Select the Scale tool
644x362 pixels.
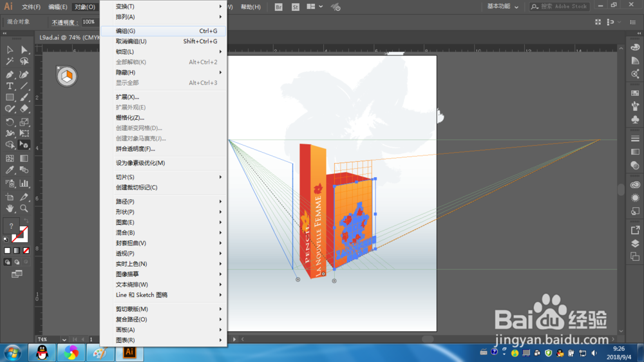(x=24, y=122)
